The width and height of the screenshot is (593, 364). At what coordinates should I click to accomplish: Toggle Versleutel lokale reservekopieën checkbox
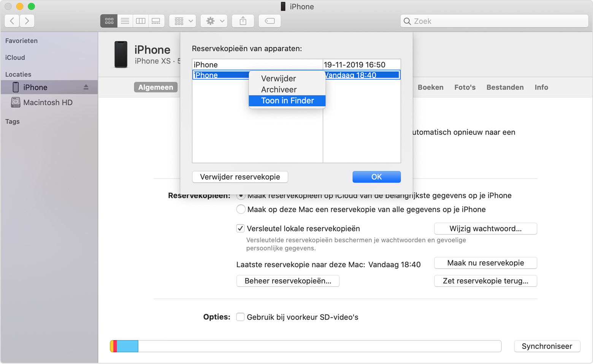click(240, 228)
